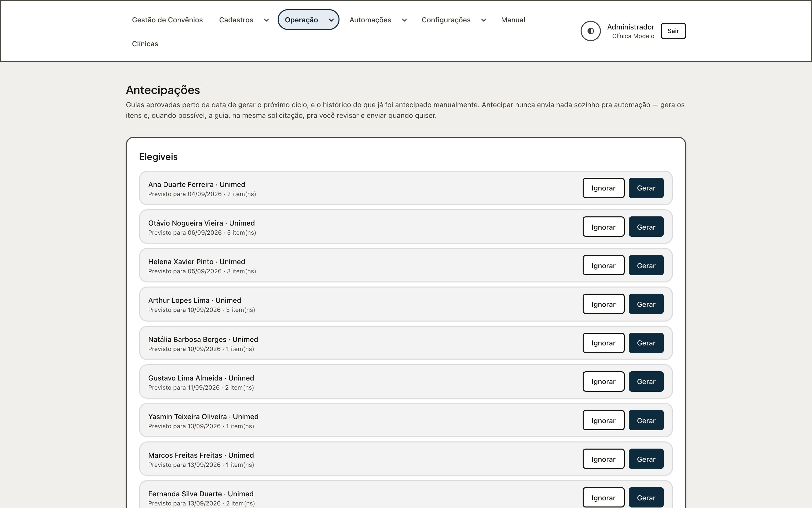Click Gerar on Arthur Lopes Lima
This screenshot has width=812, height=508.
pyautogui.click(x=646, y=304)
